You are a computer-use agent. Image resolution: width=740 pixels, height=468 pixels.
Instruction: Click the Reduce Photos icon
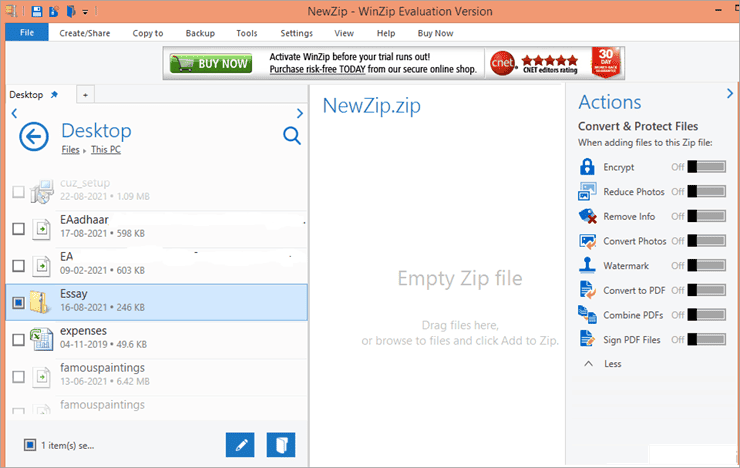[587, 192]
